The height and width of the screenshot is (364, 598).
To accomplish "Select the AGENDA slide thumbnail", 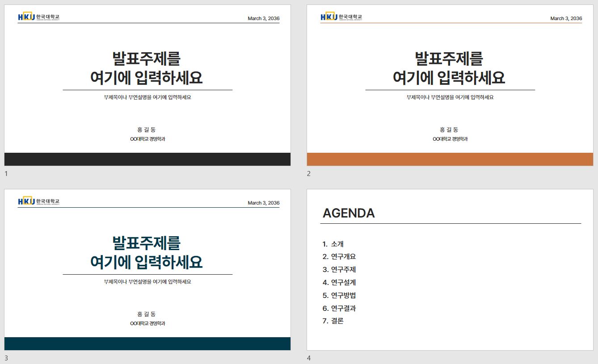I will (x=450, y=270).
